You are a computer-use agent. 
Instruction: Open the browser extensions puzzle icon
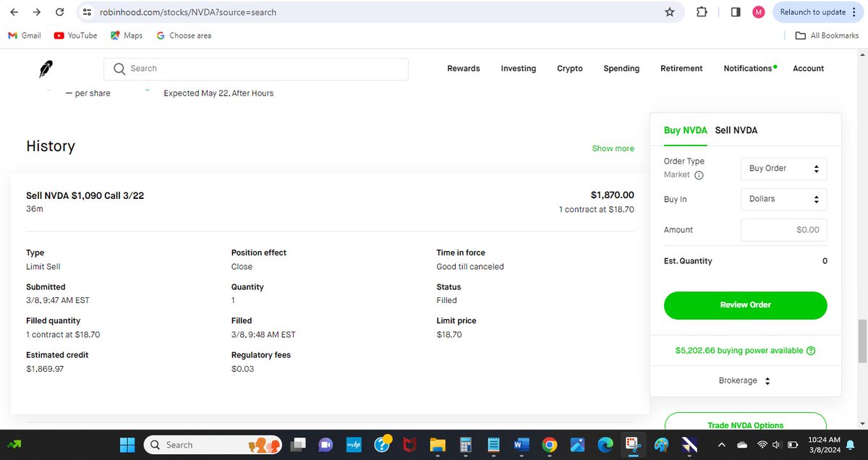[702, 12]
